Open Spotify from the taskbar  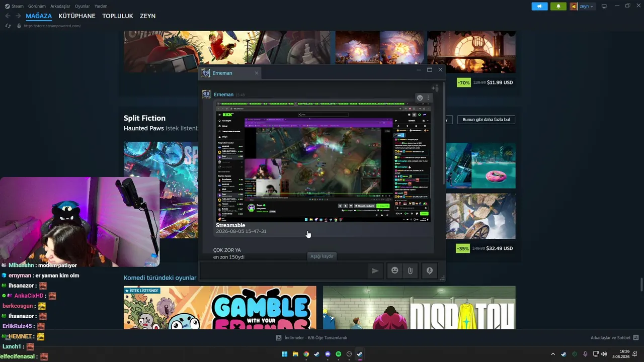pos(338,354)
